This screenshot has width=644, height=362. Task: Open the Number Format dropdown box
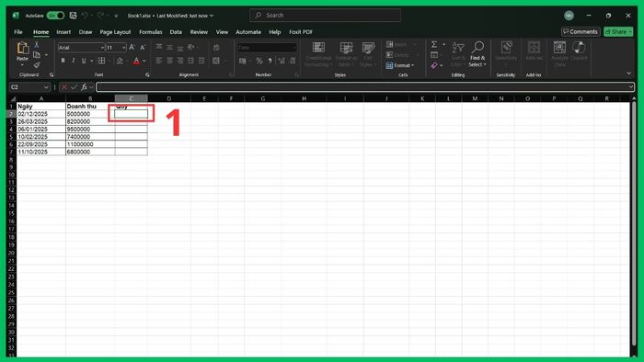(x=267, y=48)
